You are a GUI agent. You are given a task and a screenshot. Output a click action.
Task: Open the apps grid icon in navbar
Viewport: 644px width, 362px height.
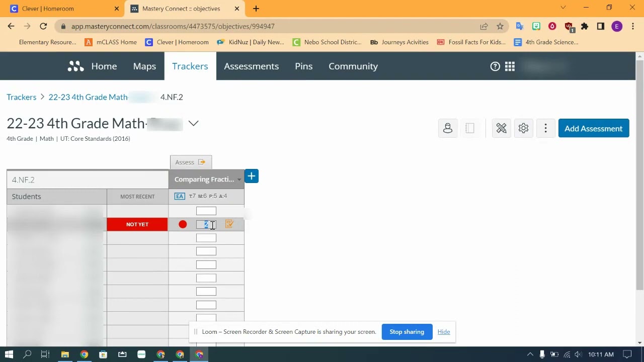(510, 66)
